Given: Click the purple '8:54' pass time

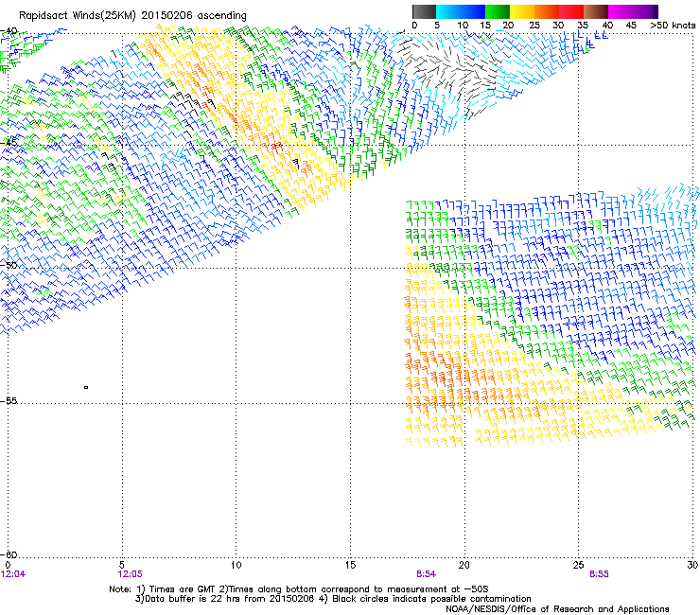Looking at the screenshot, I should coord(427,574).
